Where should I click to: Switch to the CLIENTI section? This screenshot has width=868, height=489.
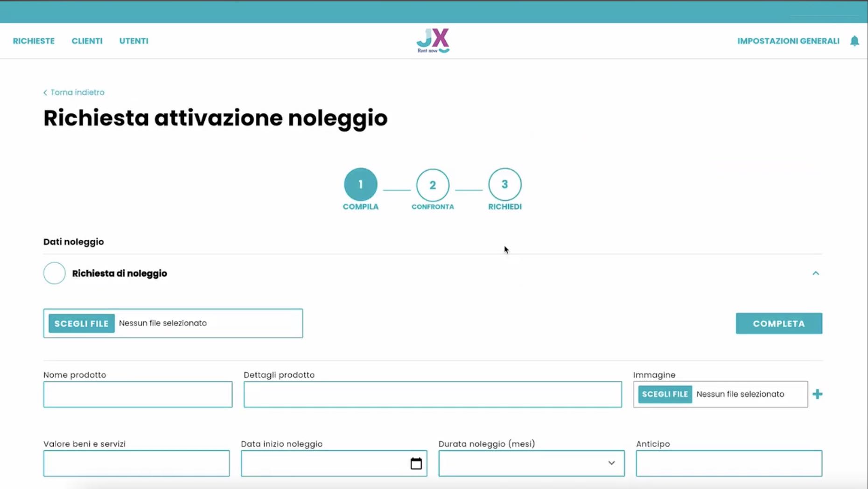pos(87,41)
